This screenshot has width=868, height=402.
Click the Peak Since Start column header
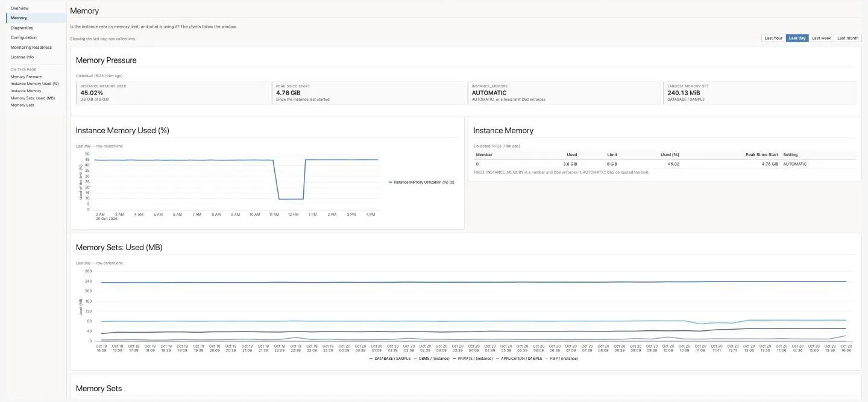pyautogui.click(x=762, y=155)
